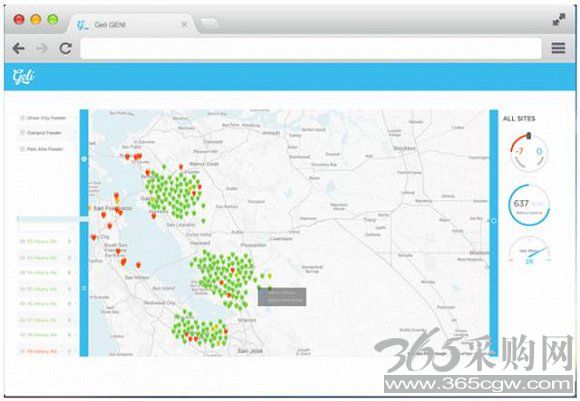Click the Livermore map label
The height and width of the screenshot is (401, 580).
click(281, 238)
